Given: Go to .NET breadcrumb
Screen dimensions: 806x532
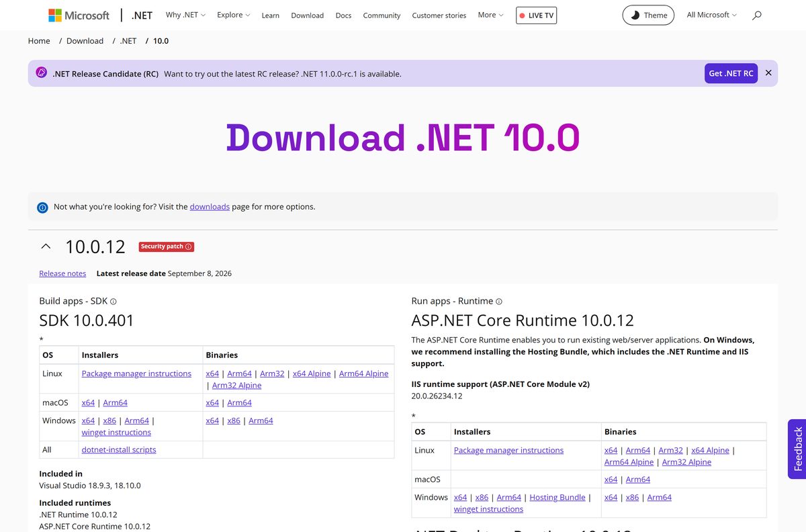Looking at the screenshot, I should click(x=128, y=41).
